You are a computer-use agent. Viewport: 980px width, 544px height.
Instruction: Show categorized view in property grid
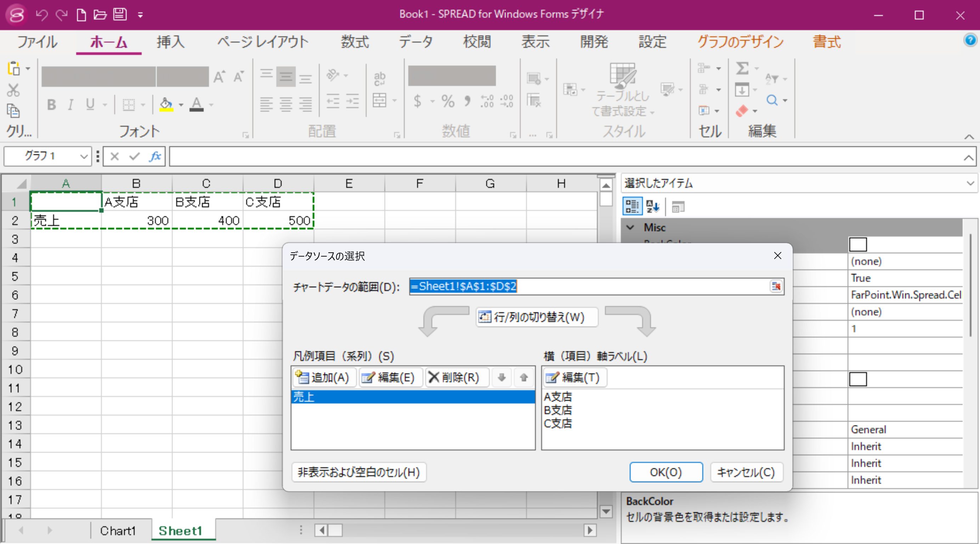point(632,206)
